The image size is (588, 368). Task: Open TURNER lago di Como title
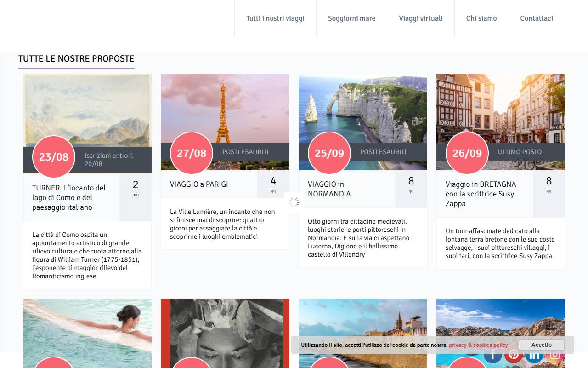[x=69, y=197]
